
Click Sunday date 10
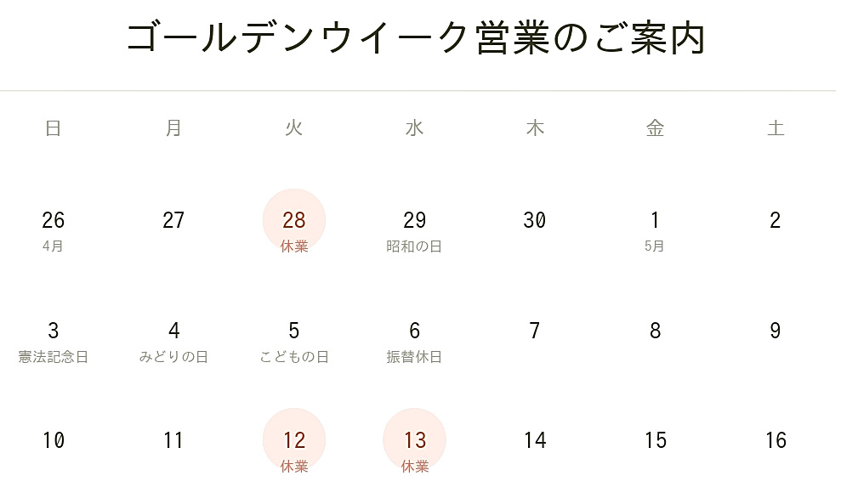click(53, 440)
